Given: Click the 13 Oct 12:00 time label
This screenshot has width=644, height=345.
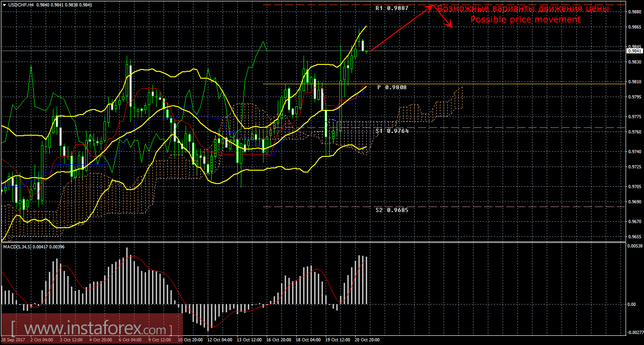Looking at the screenshot, I should click(x=249, y=340).
